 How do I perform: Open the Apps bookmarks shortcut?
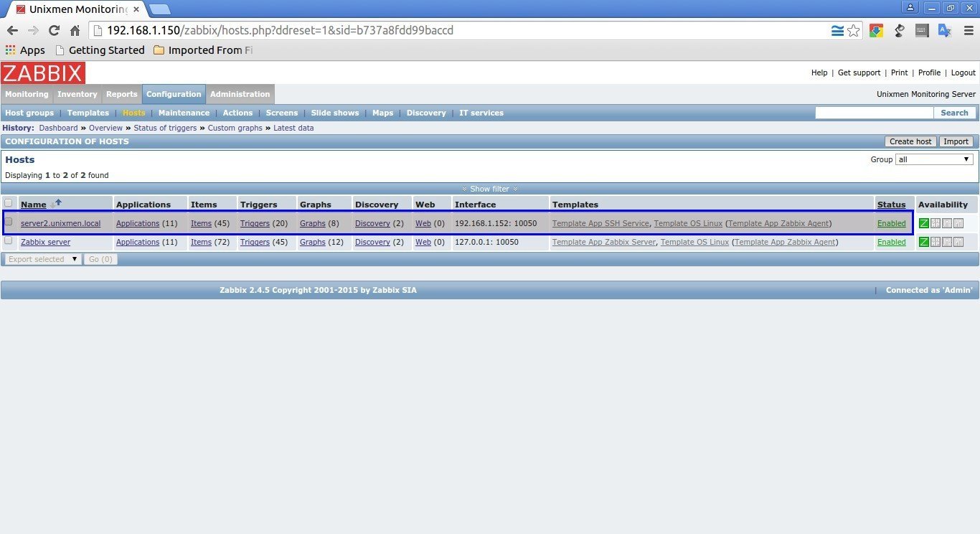coord(25,50)
